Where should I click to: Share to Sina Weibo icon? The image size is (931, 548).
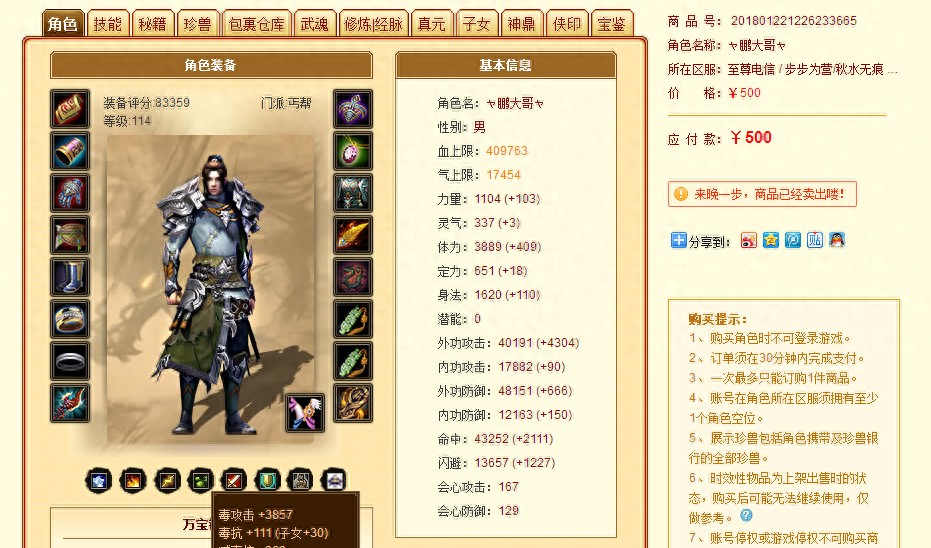[749, 240]
